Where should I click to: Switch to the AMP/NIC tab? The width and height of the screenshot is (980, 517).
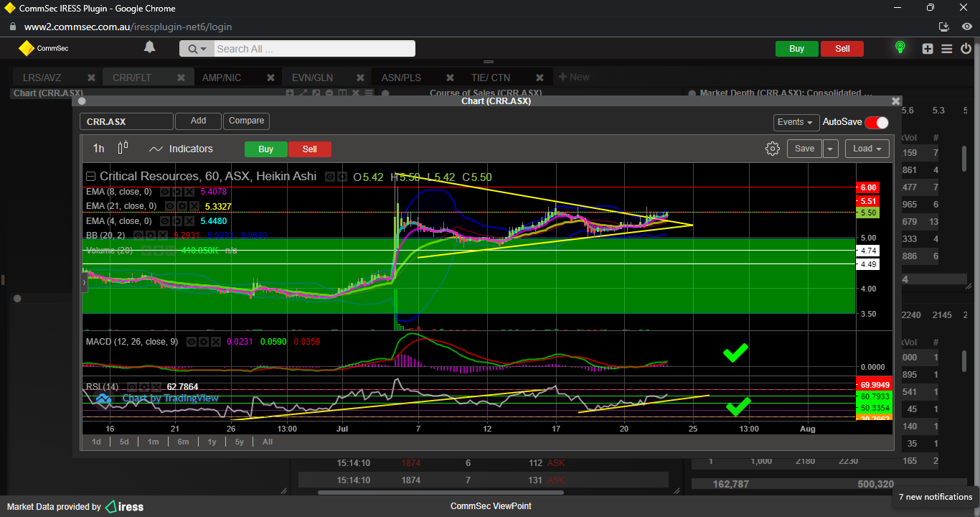coord(222,78)
